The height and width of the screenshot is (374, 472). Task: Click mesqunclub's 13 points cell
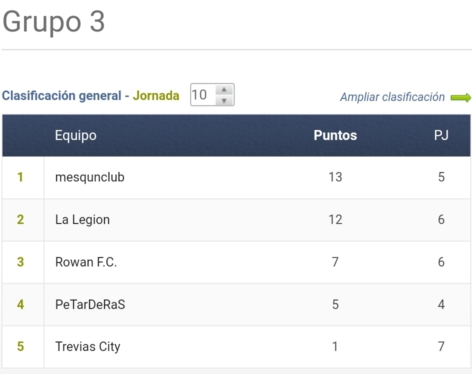(x=335, y=177)
